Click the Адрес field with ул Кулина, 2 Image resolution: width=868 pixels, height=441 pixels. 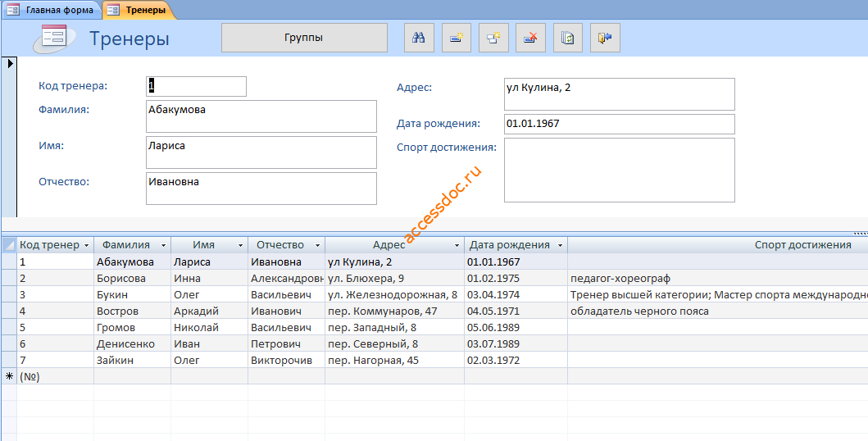pos(620,94)
